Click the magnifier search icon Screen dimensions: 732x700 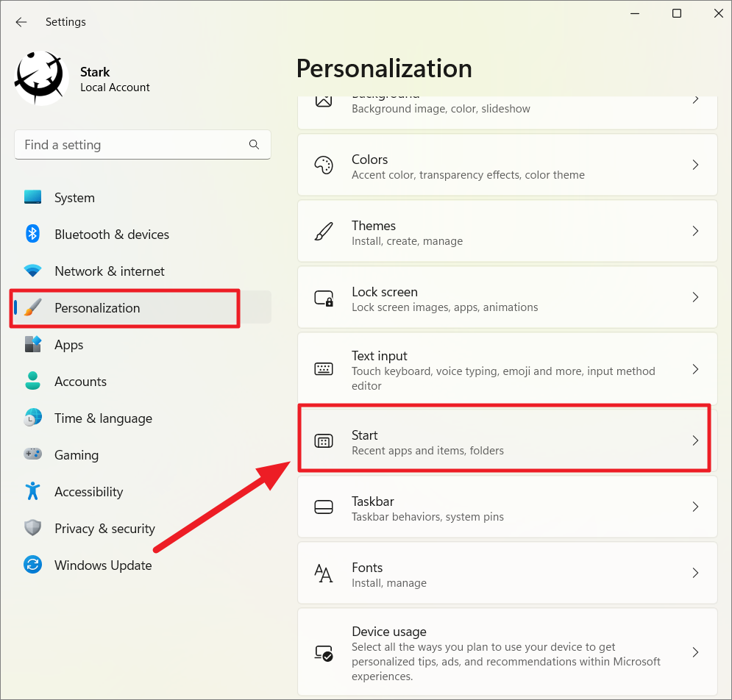(254, 145)
